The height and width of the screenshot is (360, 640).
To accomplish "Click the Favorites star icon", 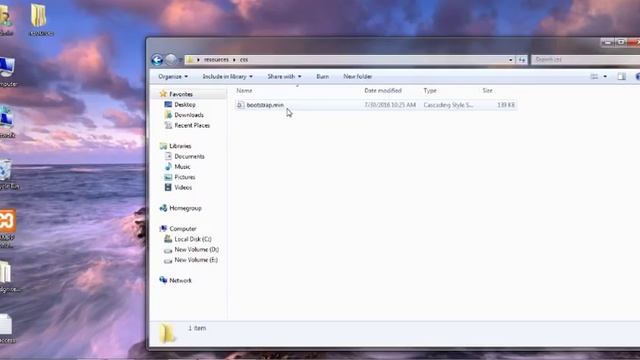I will coord(163,94).
